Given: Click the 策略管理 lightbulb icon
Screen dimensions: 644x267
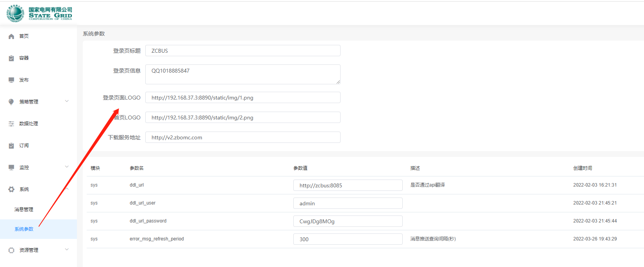Looking at the screenshot, I should click(x=11, y=102).
